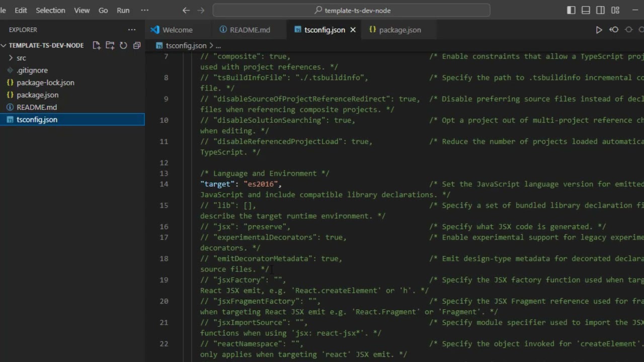This screenshot has height=362, width=644.
Task: Close the tsconfig.json tab
Action: 353,30
